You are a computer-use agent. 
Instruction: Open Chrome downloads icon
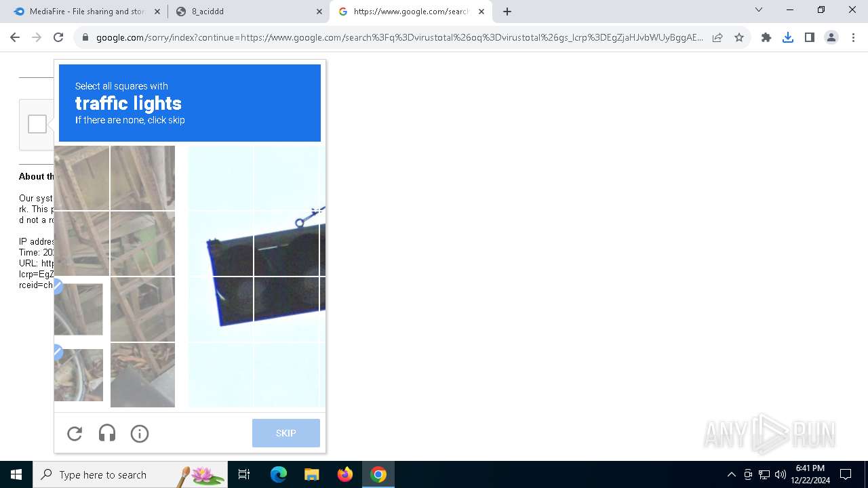pyautogui.click(x=788, y=37)
